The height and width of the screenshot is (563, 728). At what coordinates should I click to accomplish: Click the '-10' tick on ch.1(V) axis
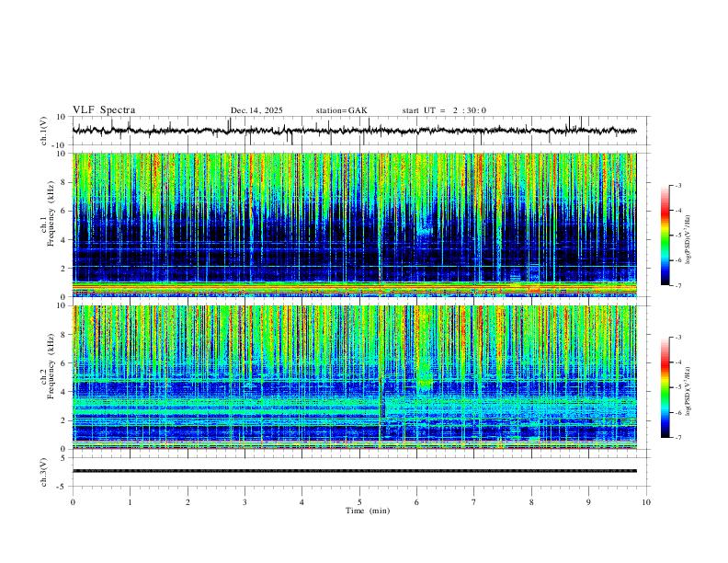pyautogui.click(x=60, y=145)
